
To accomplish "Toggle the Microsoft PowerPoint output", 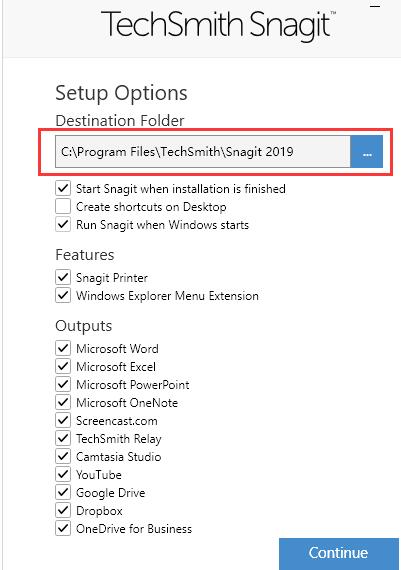I will 63,384.
